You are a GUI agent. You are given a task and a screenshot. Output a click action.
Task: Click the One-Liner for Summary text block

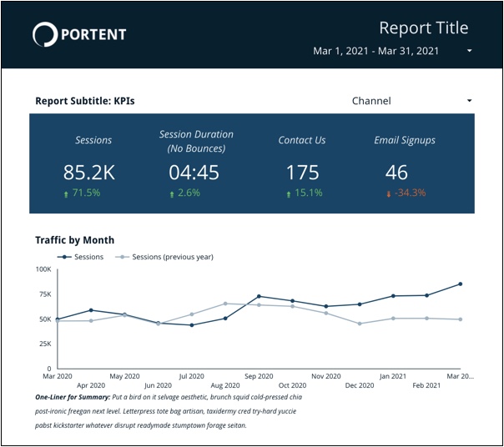[x=167, y=410]
